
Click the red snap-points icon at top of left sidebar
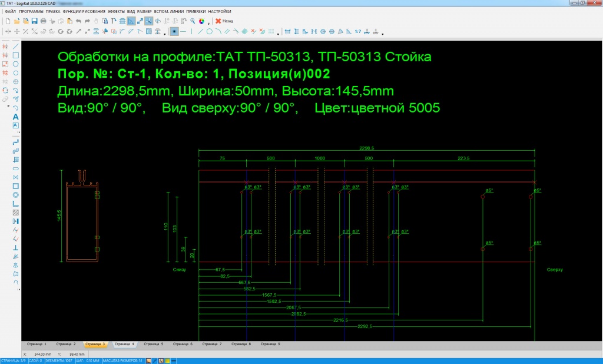point(5,46)
